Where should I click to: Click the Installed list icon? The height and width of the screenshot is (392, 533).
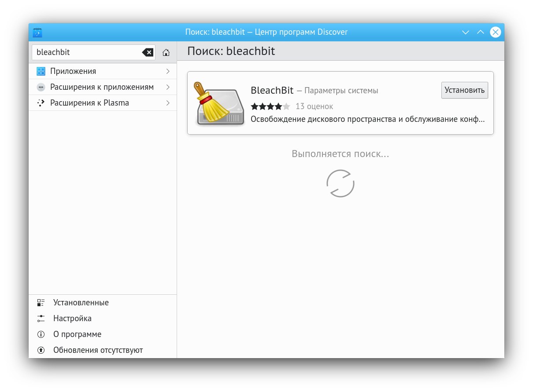pyautogui.click(x=41, y=303)
